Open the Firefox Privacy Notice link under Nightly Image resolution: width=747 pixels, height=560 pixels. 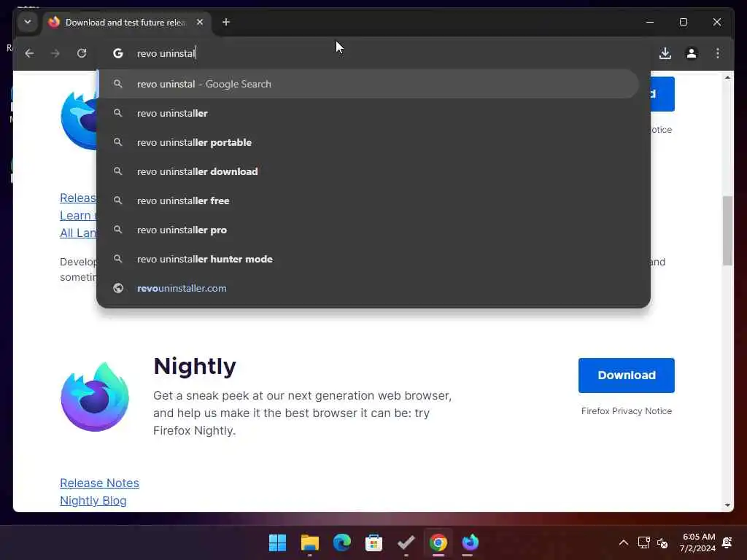[x=627, y=411]
